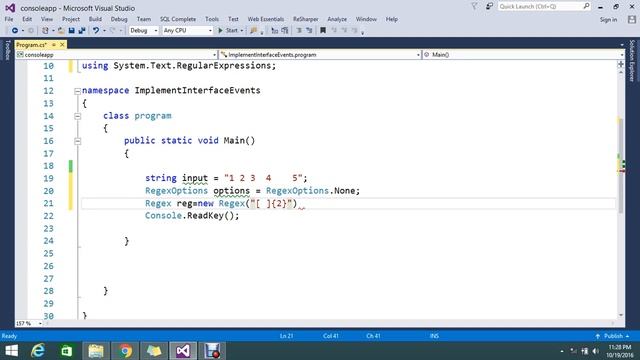Screen dimensions: 640x360
Task: Click the Visual Studio taskbar icon
Action: (183, 351)
